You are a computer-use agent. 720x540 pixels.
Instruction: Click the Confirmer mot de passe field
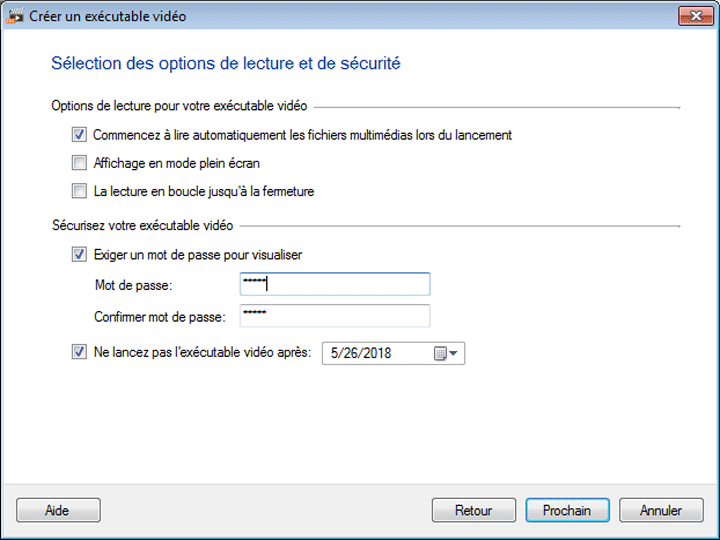point(335,316)
